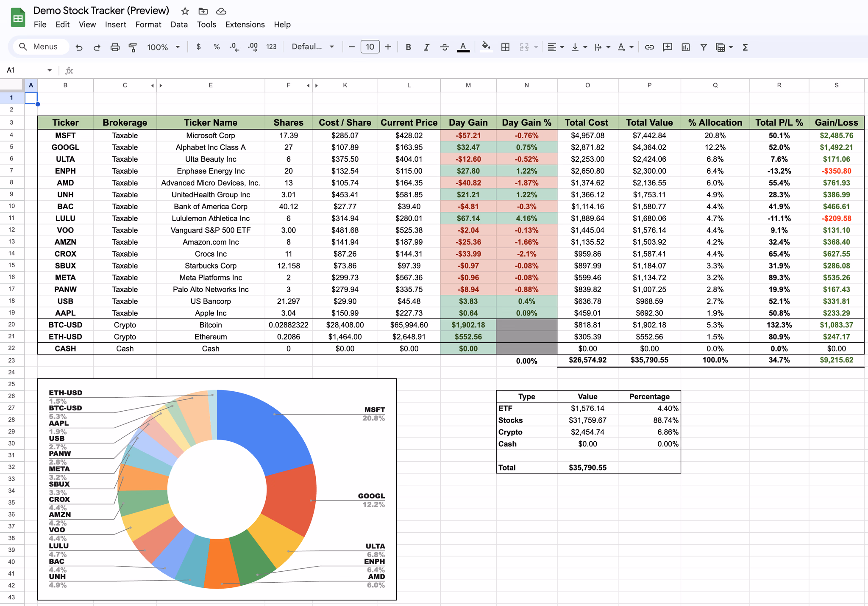Open the Borders tool
Screen dimensions: 868x606
pos(505,47)
